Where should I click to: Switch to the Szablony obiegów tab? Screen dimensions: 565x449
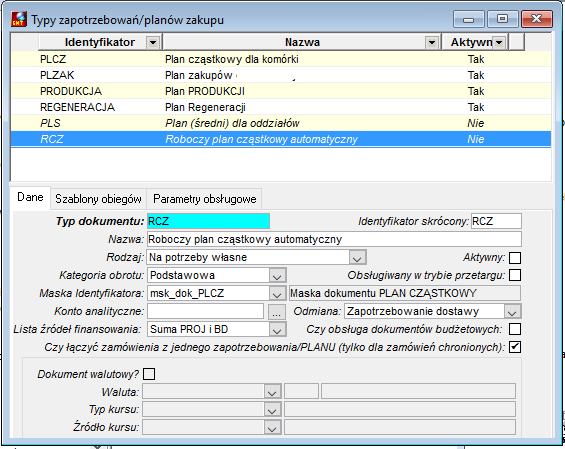coord(98,199)
